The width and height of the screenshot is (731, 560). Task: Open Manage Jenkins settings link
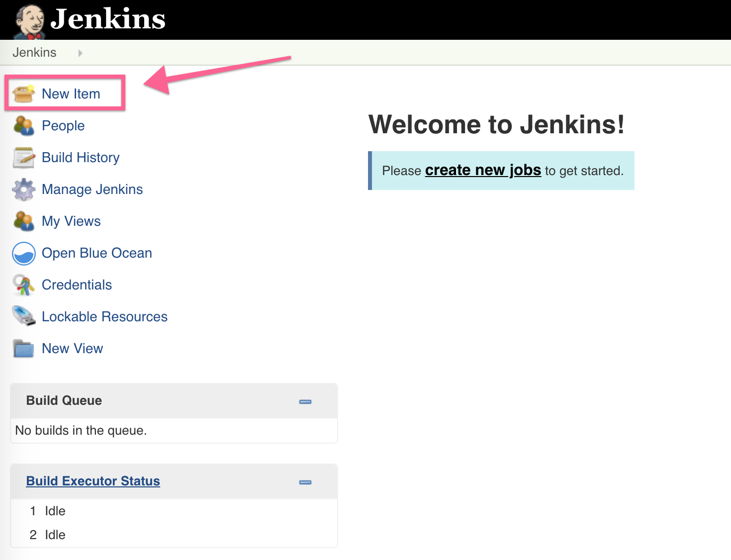[x=92, y=189]
